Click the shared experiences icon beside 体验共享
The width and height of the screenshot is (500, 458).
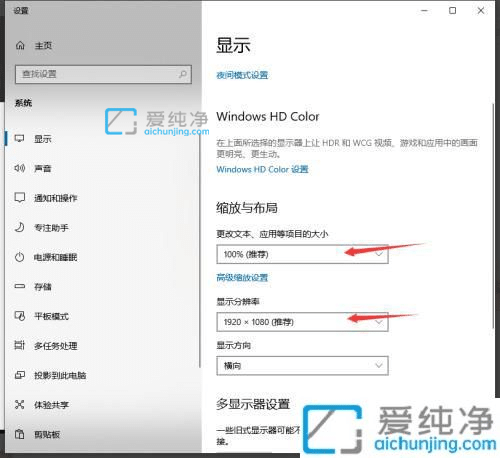[x=19, y=405]
